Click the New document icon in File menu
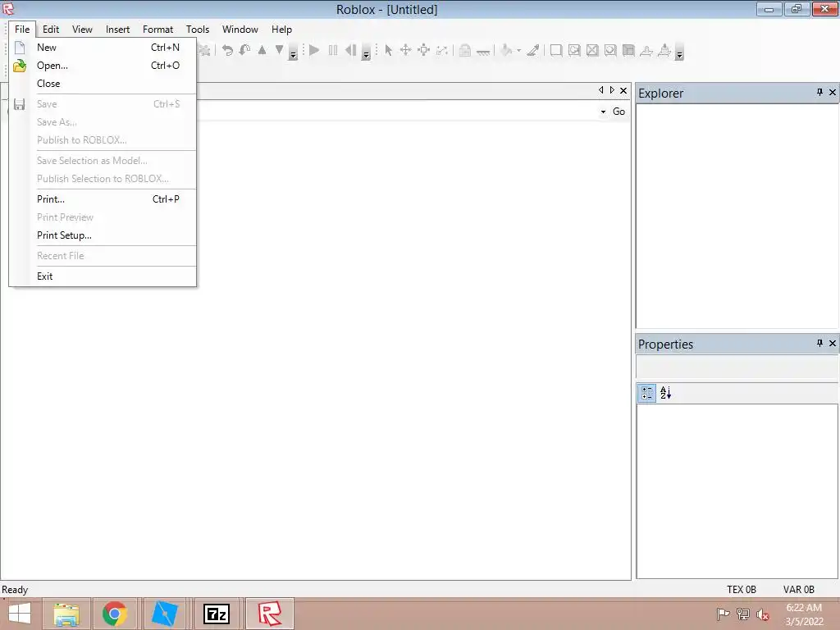The height and width of the screenshot is (630, 840). tap(20, 47)
